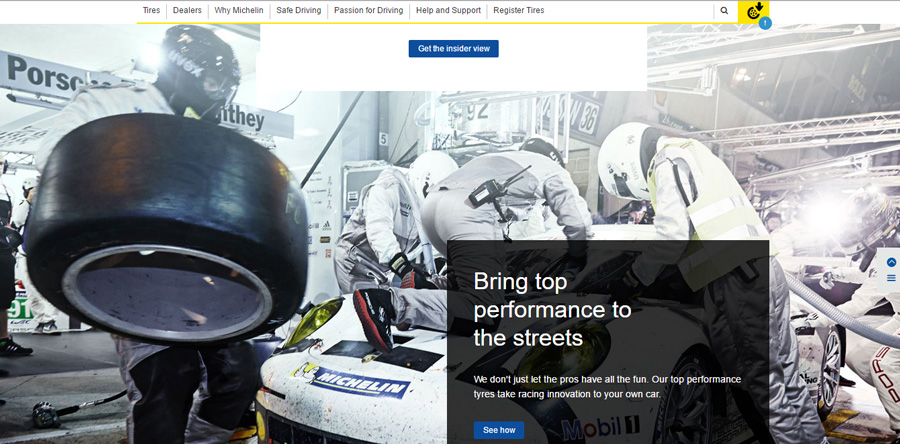The image size is (900, 444).
Task: Click the top performance tyres description text
Action: [x=607, y=386]
